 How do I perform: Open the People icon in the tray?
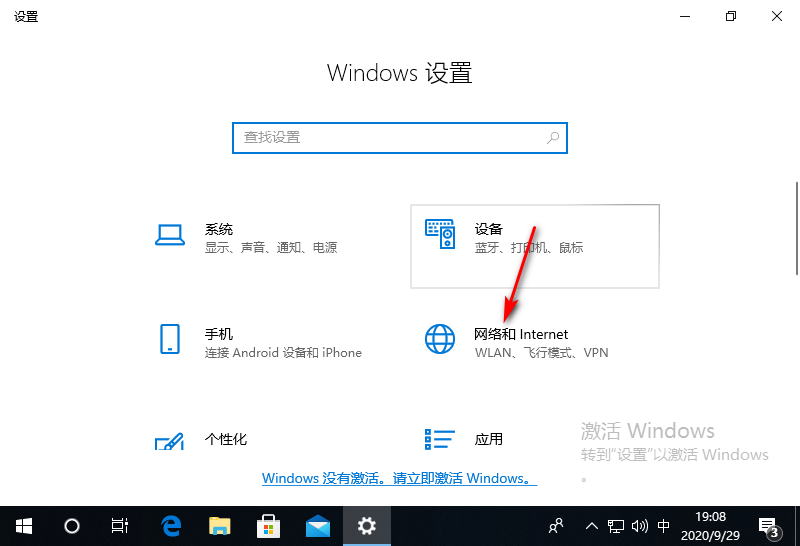pyautogui.click(x=556, y=526)
